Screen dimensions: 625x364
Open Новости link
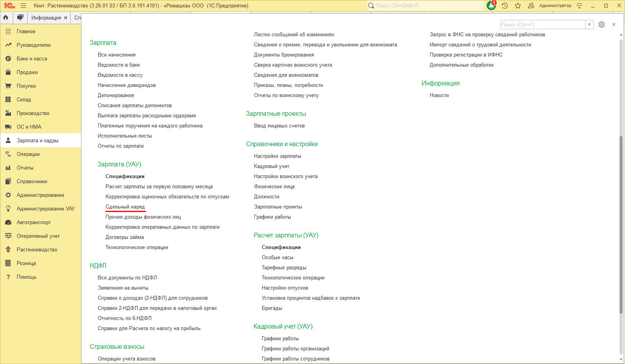pyautogui.click(x=439, y=95)
